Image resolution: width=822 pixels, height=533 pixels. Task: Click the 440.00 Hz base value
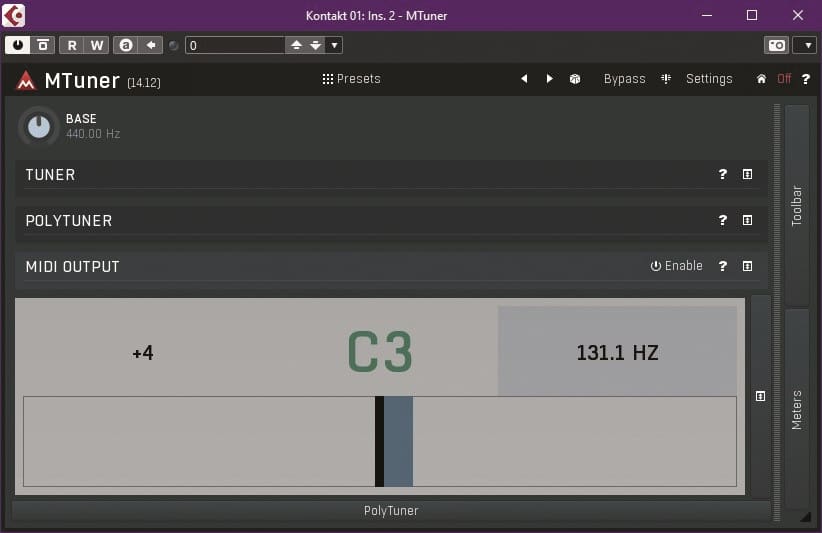coord(93,134)
